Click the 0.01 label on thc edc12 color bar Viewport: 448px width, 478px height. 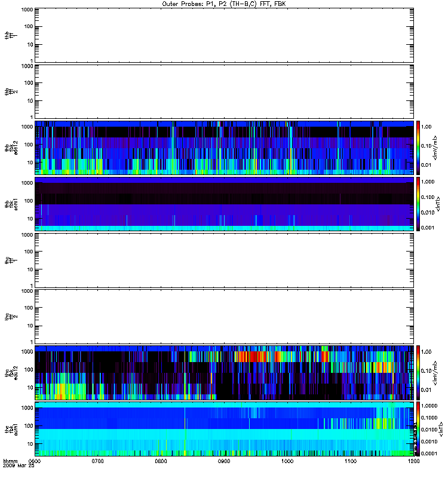[x=426, y=390]
